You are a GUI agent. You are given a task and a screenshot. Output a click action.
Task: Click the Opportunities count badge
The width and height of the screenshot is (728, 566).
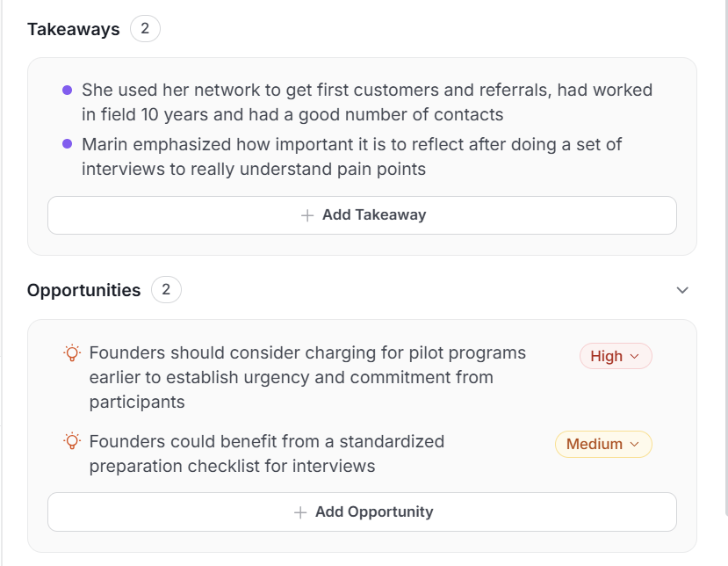pos(166,290)
